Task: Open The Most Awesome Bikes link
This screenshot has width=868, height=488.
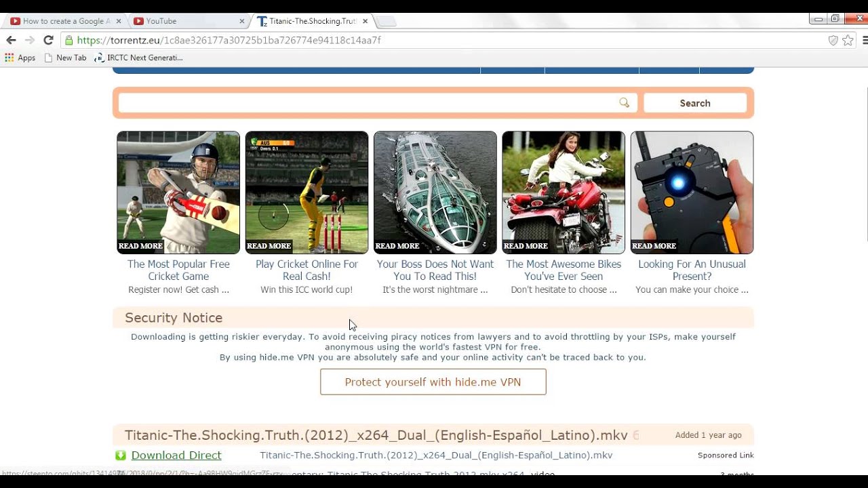Action: click(x=564, y=270)
